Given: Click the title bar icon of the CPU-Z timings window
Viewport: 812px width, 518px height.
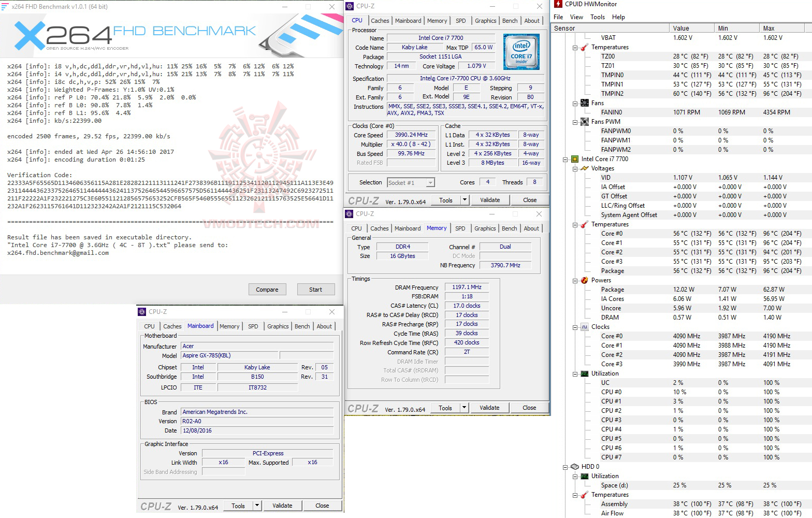Looking at the screenshot, I should (350, 214).
